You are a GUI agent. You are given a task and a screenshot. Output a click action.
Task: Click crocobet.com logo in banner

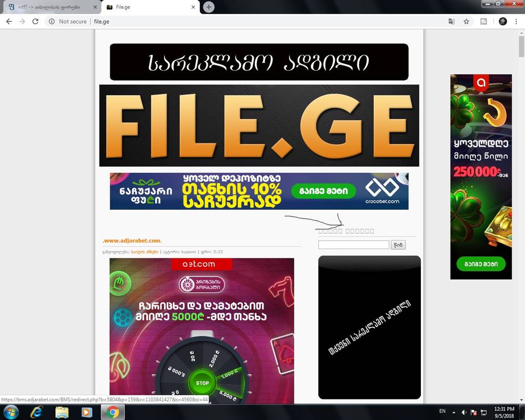tap(382, 191)
